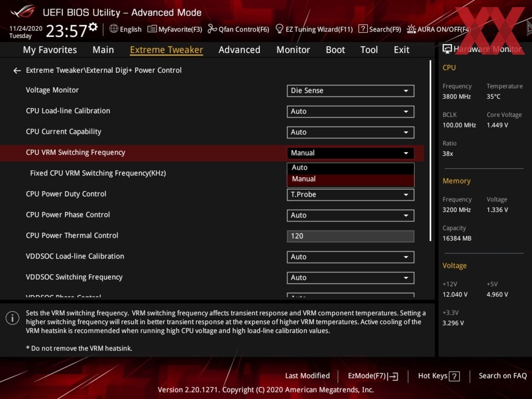The image size is (532, 399).
Task: Select CPU Power Phase Control label
Action: point(68,215)
